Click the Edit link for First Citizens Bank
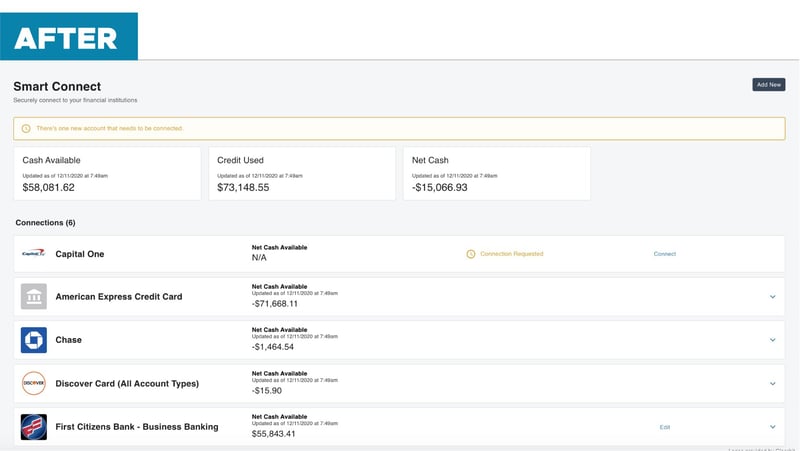800x451 pixels. [x=665, y=427]
